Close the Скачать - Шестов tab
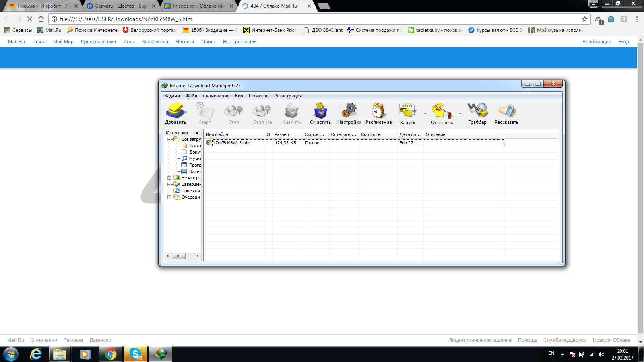 pyautogui.click(x=154, y=6)
